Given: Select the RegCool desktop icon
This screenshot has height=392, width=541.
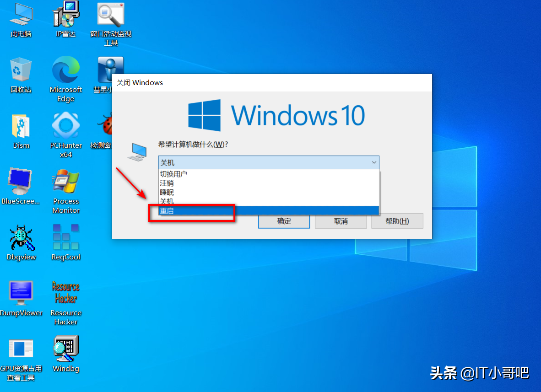Looking at the screenshot, I should pyautogui.click(x=65, y=242).
